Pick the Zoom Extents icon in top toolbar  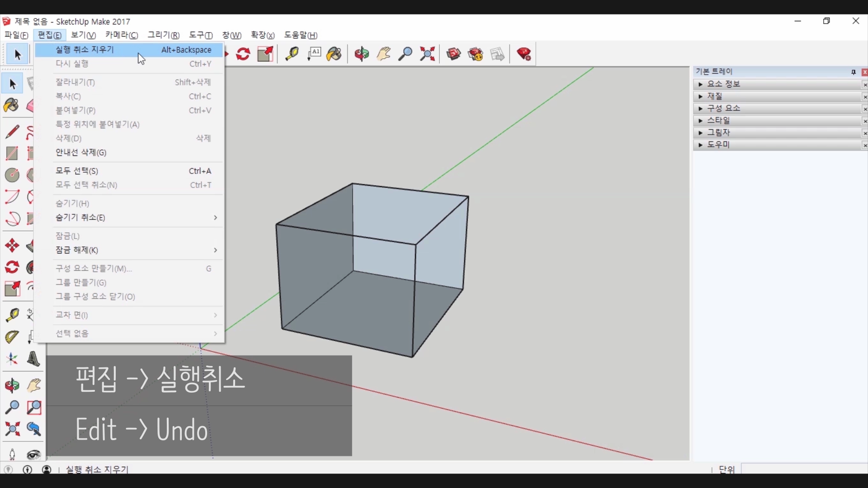[427, 54]
